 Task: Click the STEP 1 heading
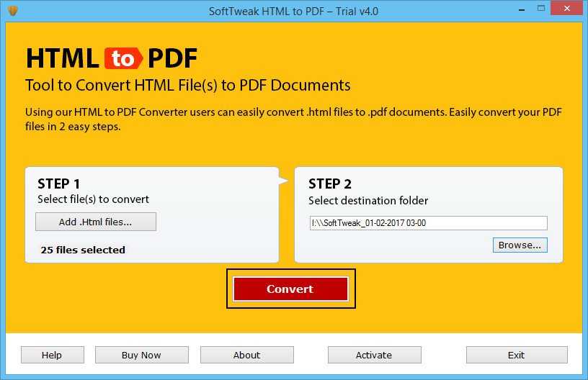point(58,184)
